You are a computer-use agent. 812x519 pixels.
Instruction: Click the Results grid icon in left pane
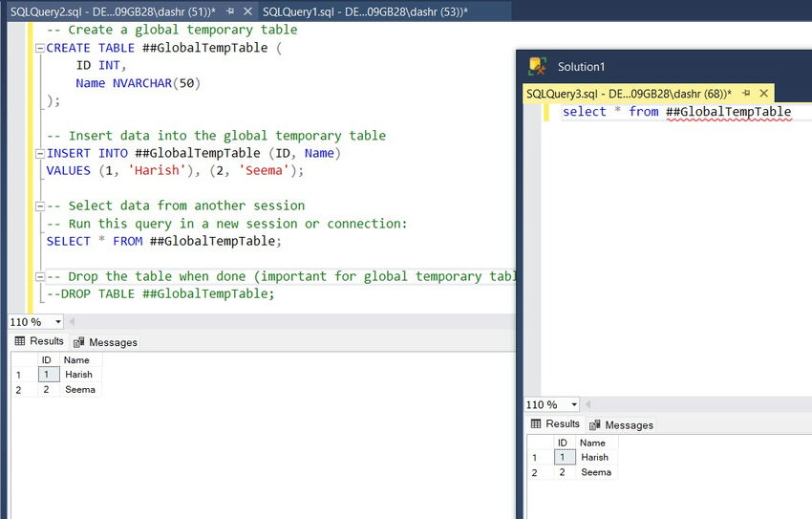(x=20, y=341)
